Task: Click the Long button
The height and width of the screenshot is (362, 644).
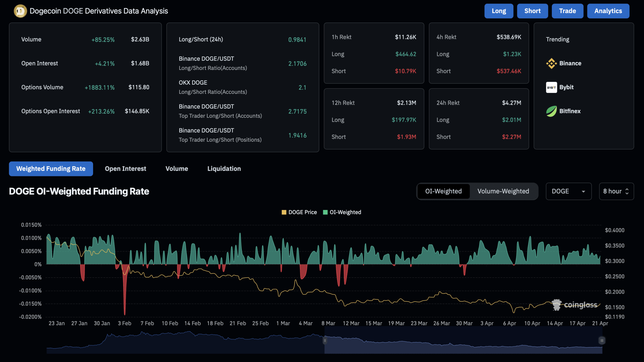Action: tap(499, 11)
